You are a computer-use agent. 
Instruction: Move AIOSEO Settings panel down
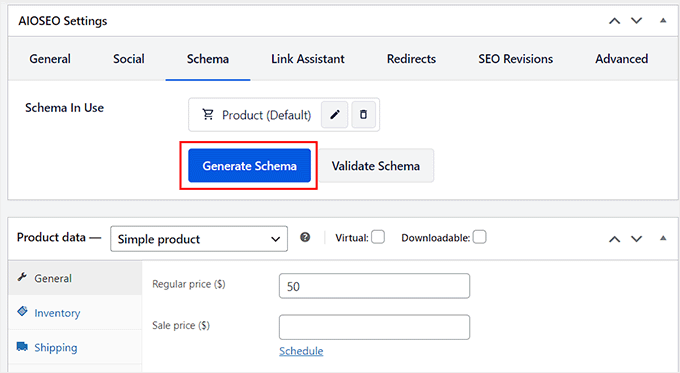click(636, 21)
